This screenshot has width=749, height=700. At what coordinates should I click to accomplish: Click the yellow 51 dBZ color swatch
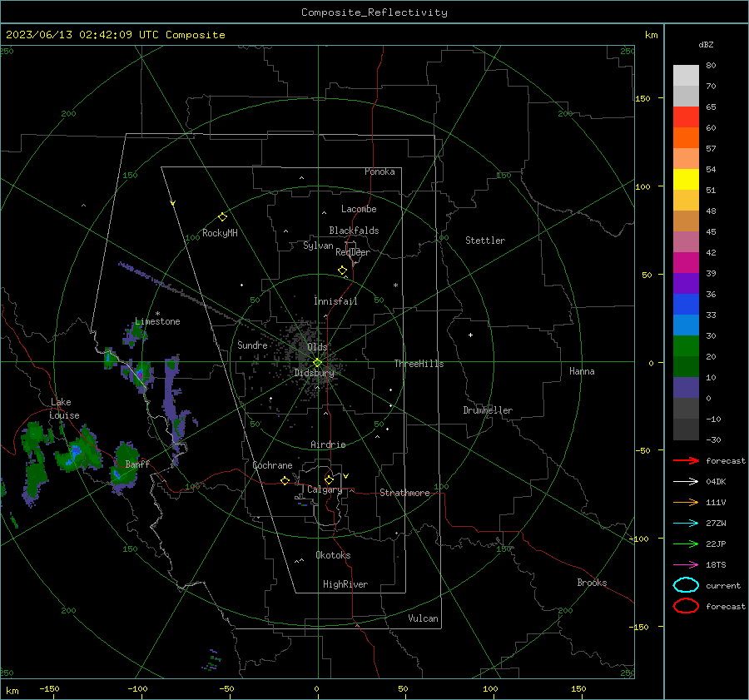point(686,179)
